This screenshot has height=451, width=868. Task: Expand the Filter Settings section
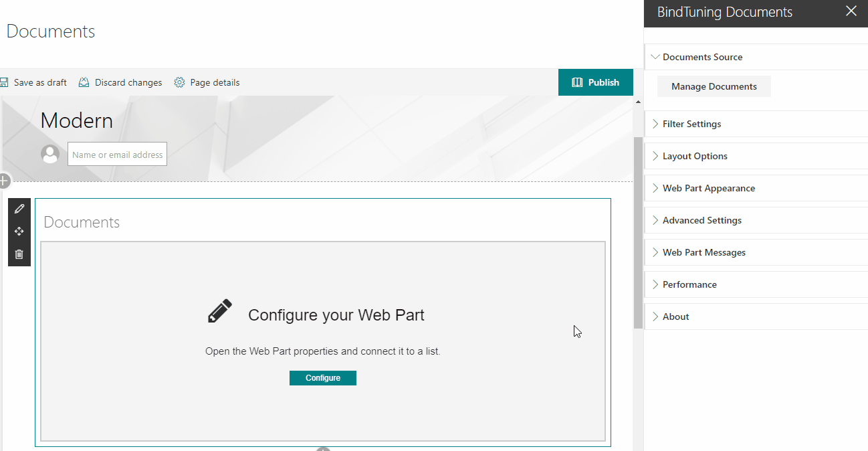[756, 124]
